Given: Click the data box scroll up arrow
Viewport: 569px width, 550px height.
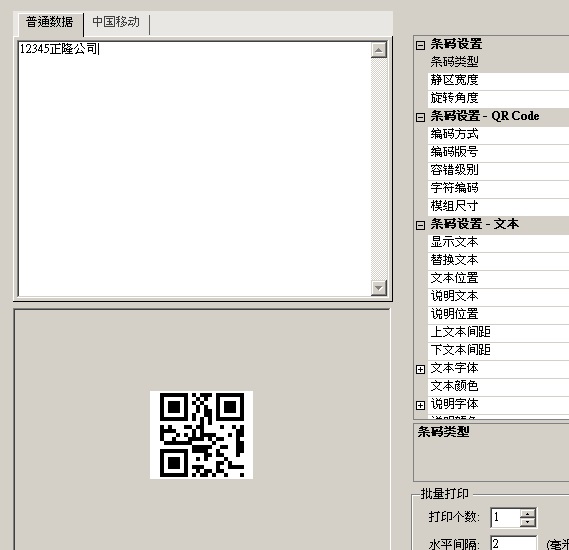Looking at the screenshot, I should tap(378, 50).
